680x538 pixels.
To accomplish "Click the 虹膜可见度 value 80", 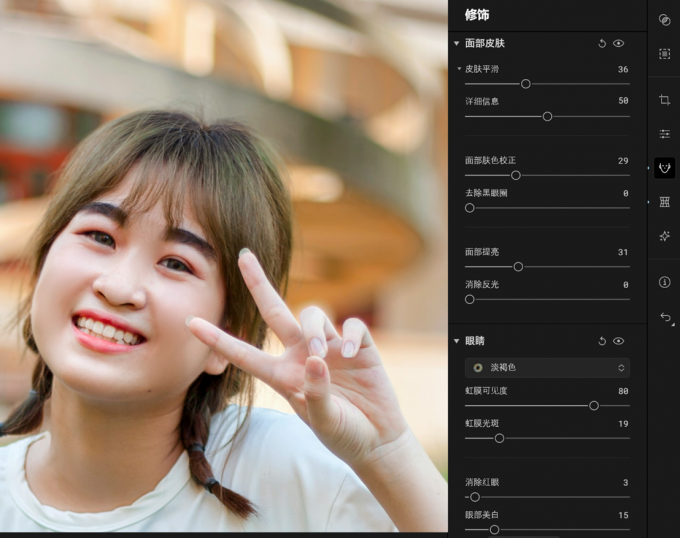I will pyautogui.click(x=623, y=391).
